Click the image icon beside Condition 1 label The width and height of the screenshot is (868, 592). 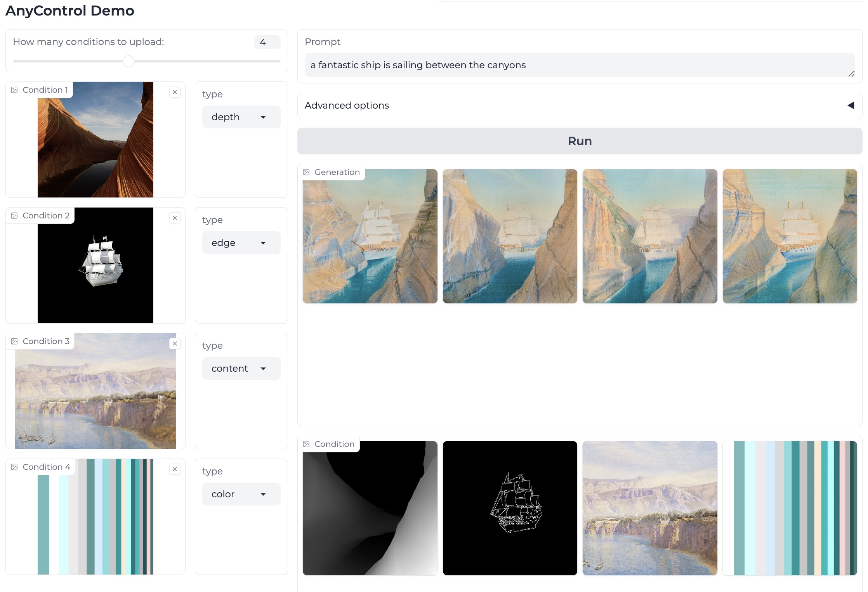[x=14, y=90]
